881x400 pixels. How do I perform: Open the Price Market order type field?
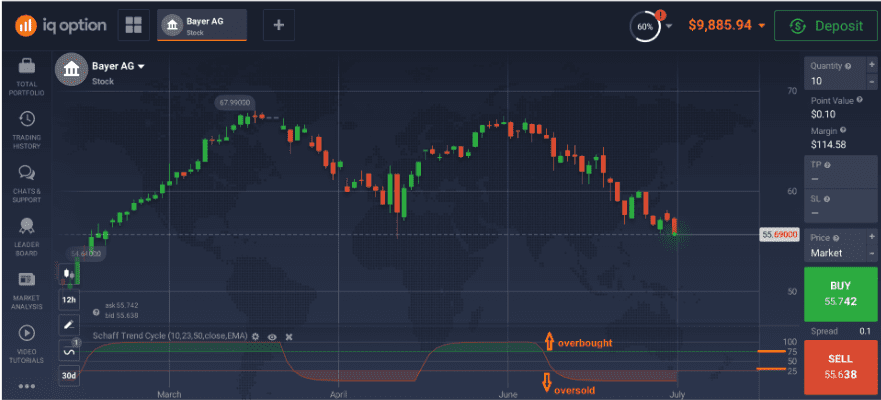click(x=835, y=245)
